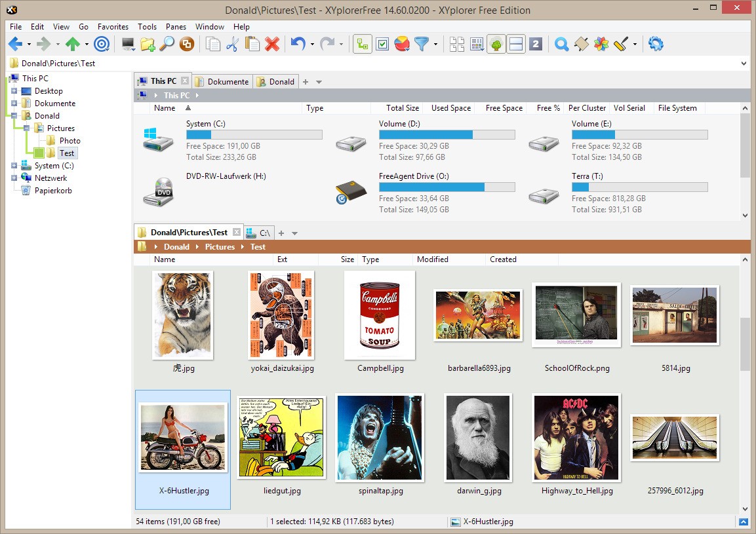Toggle the Show Tree button

[x=363, y=45]
